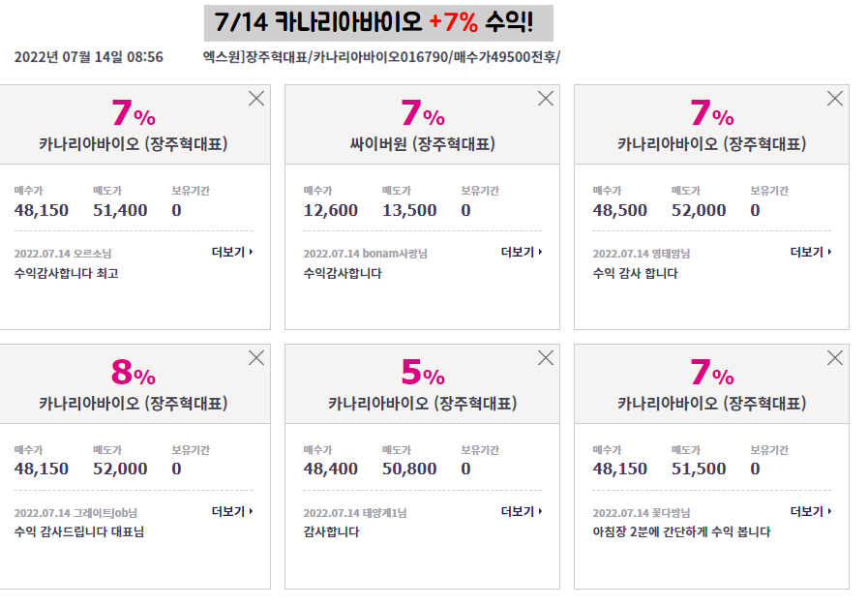Viewport: 868px width, 606px height.
Task: Close the 영태맘님 카나리아바이오 card
Action: click(835, 99)
